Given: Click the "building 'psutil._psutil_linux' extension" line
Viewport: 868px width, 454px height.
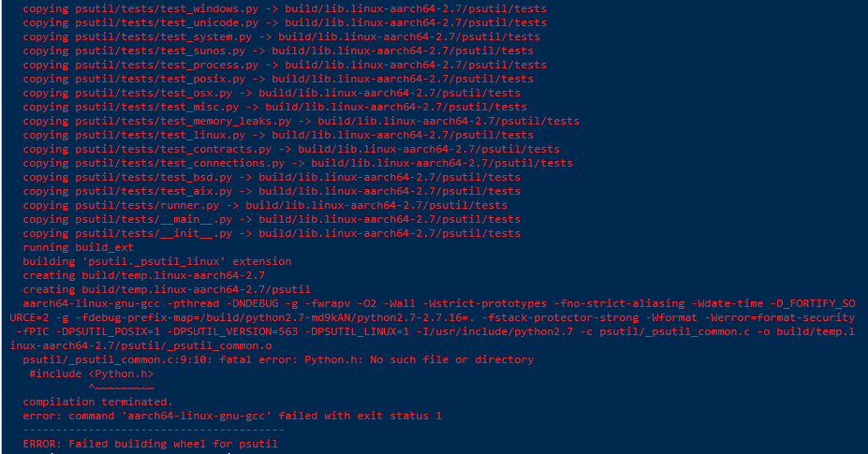Looking at the screenshot, I should click(156, 261).
